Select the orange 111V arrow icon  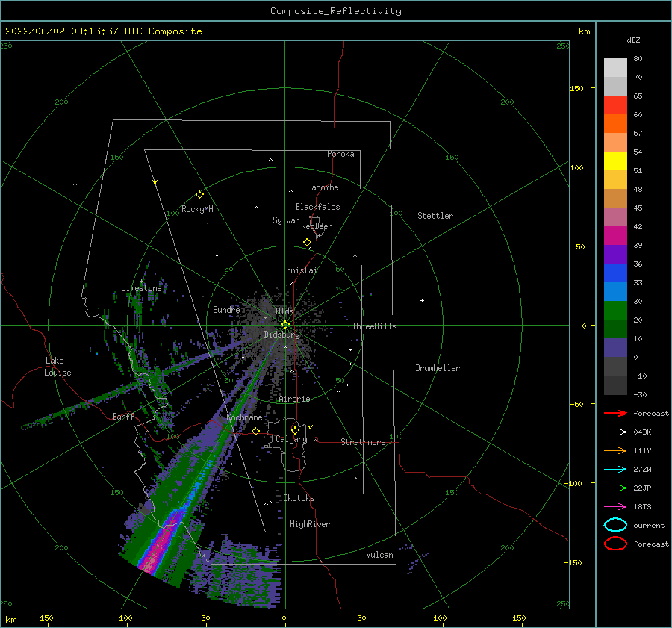click(615, 450)
